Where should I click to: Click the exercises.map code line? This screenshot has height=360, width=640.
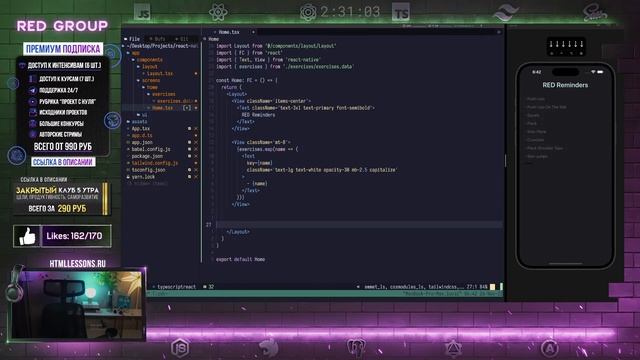point(267,149)
